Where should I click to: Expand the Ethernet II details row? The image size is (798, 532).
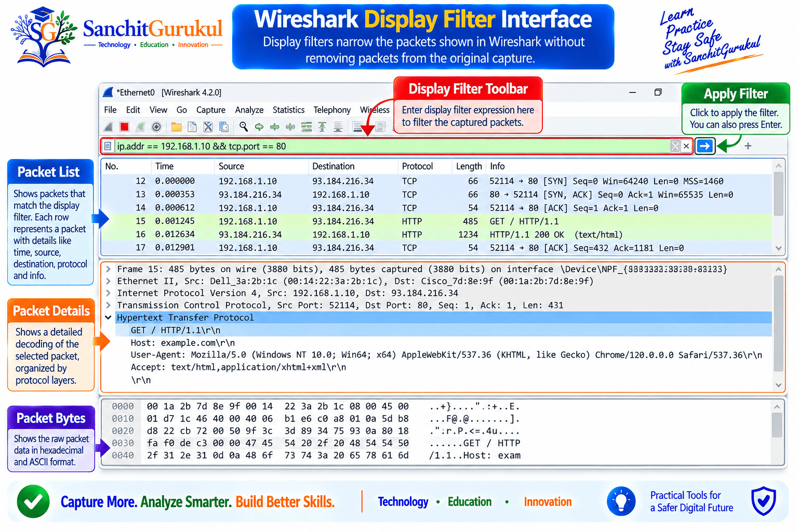click(108, 281)
